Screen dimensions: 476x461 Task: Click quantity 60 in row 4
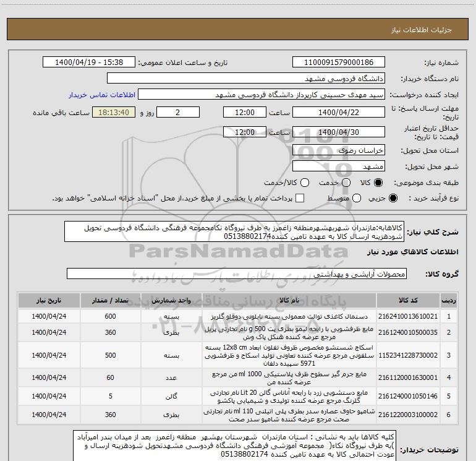(110, 377)
